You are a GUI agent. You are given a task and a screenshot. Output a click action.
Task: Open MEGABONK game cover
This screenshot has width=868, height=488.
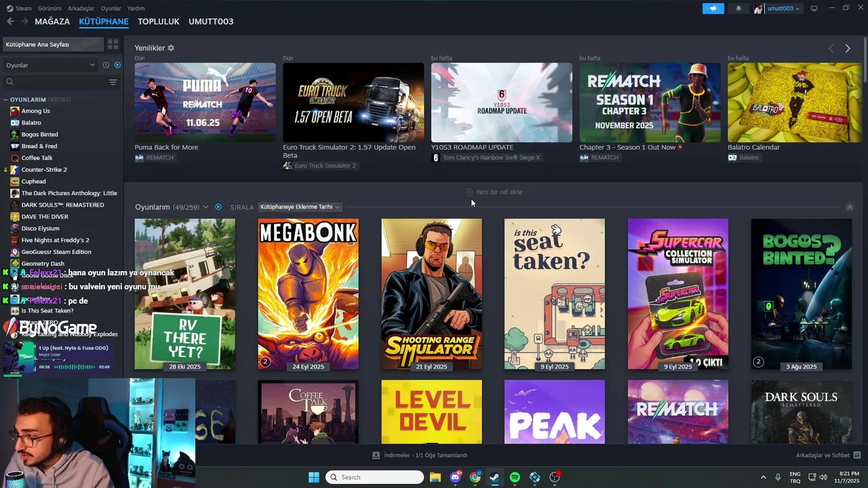(x=308, y=294)
